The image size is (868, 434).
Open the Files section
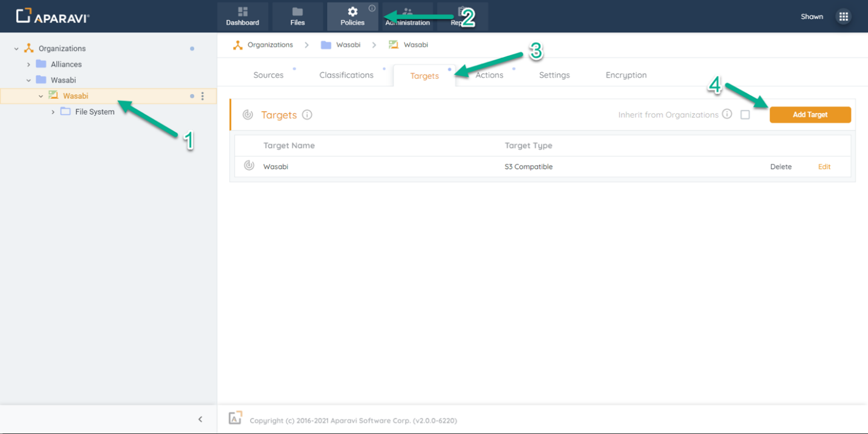[x=297, y=16]
